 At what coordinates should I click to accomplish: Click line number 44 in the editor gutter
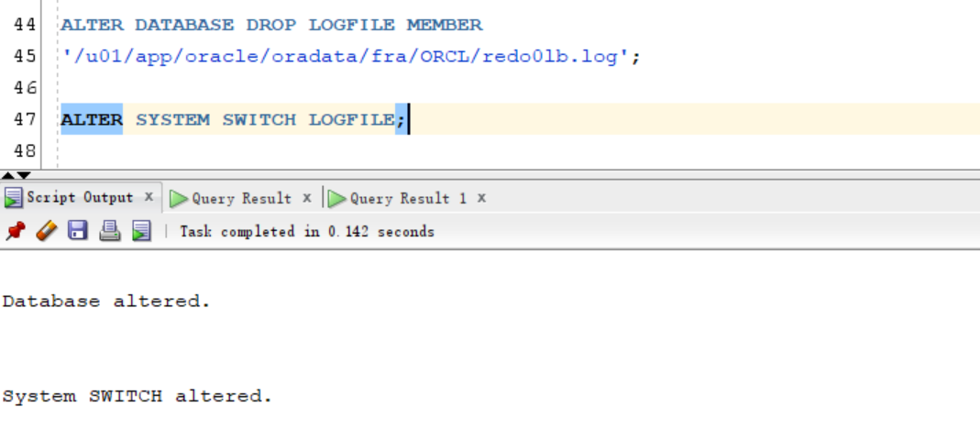click(25, 25)
